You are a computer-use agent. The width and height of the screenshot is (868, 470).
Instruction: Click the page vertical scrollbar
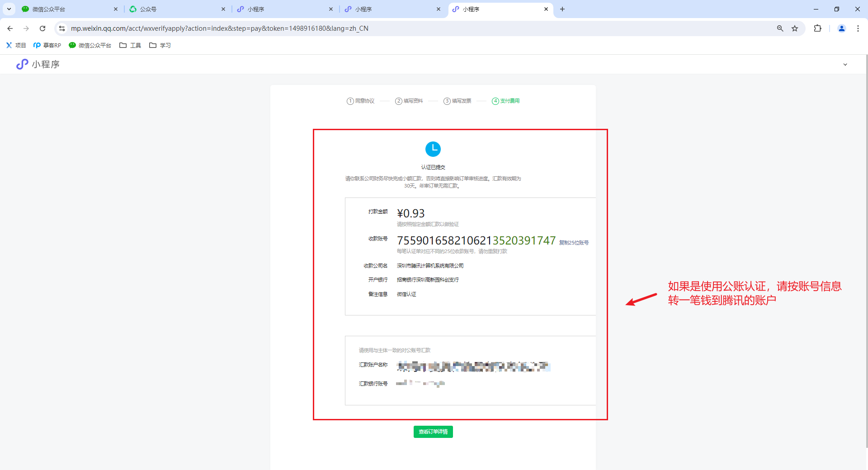click(x=866, y=251)
